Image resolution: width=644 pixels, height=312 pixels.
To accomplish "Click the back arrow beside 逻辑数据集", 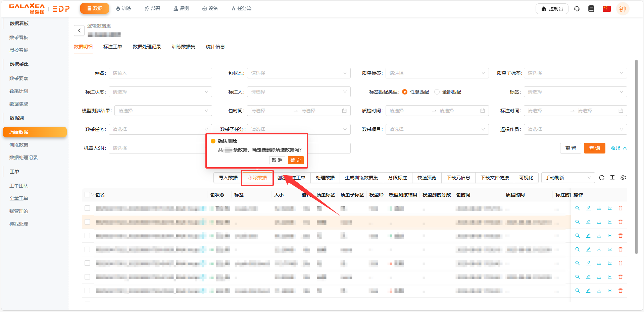I will tap(79, 30).
